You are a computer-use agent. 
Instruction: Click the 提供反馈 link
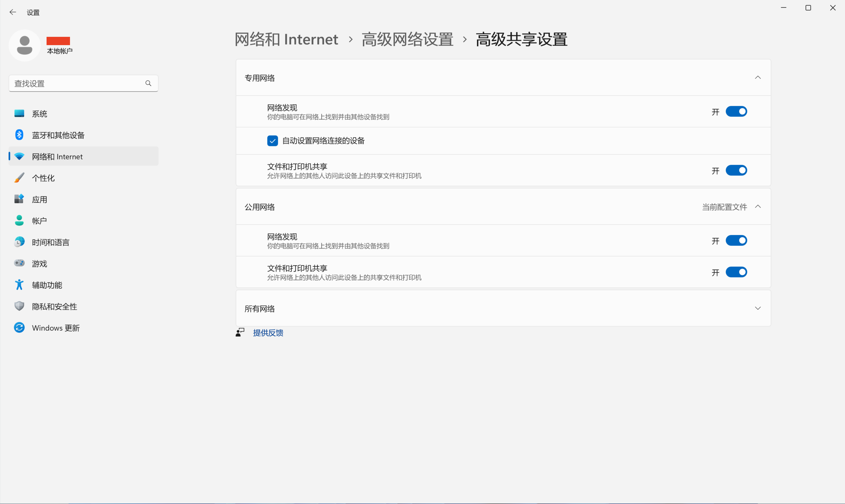pyautogui.click(x=268, y=333)
